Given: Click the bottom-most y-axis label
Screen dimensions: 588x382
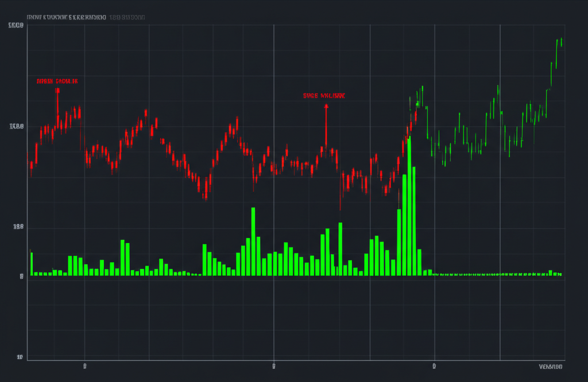Looking at the screenshot, I should pos(20,357).
